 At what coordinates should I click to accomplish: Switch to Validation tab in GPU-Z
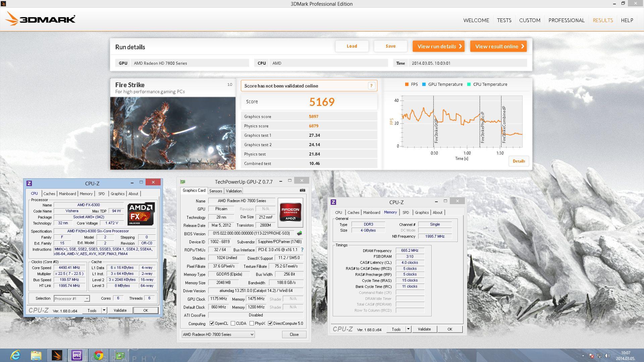pyautogui.click(x=234, y=191)
